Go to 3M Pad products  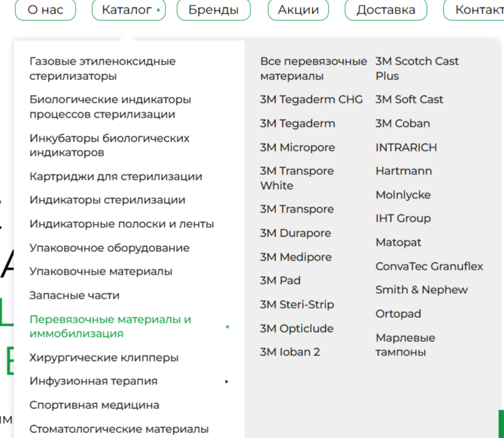click(x=280, y=281)
